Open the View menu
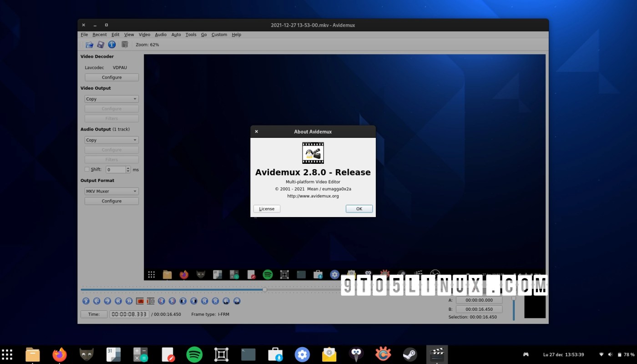 (129, 35)
